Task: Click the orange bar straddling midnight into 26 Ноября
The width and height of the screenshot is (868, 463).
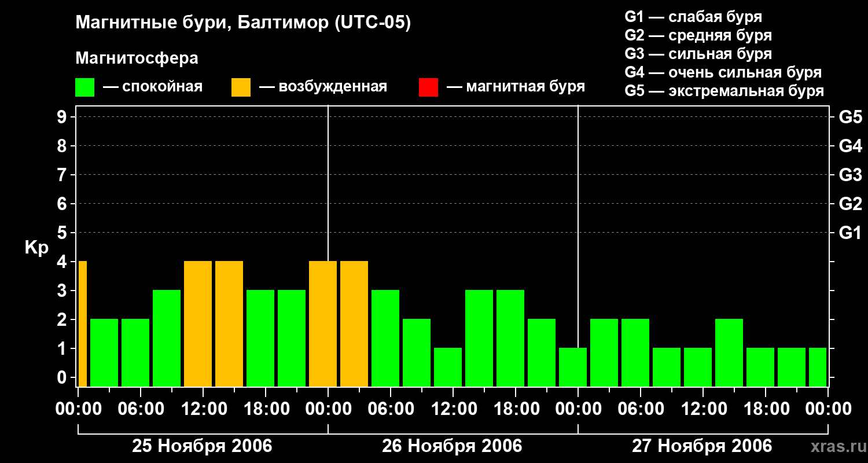Action: (323, 324)
